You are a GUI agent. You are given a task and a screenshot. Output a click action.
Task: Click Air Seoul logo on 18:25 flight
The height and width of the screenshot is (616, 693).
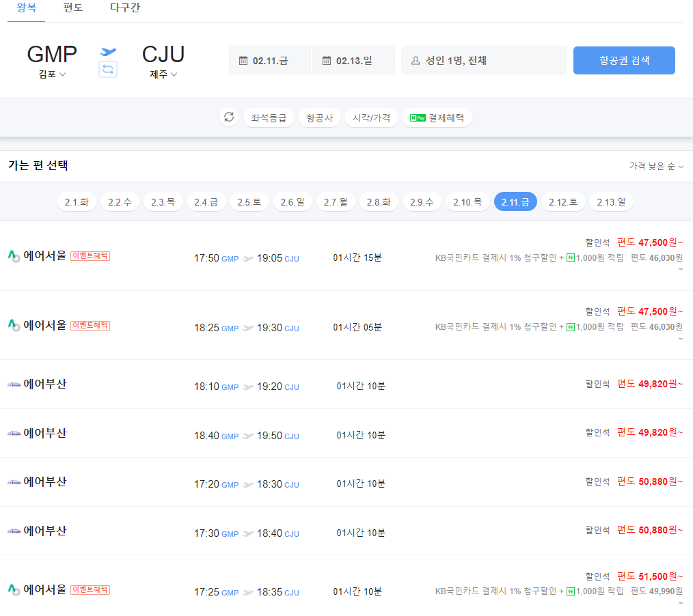(14, 326)
